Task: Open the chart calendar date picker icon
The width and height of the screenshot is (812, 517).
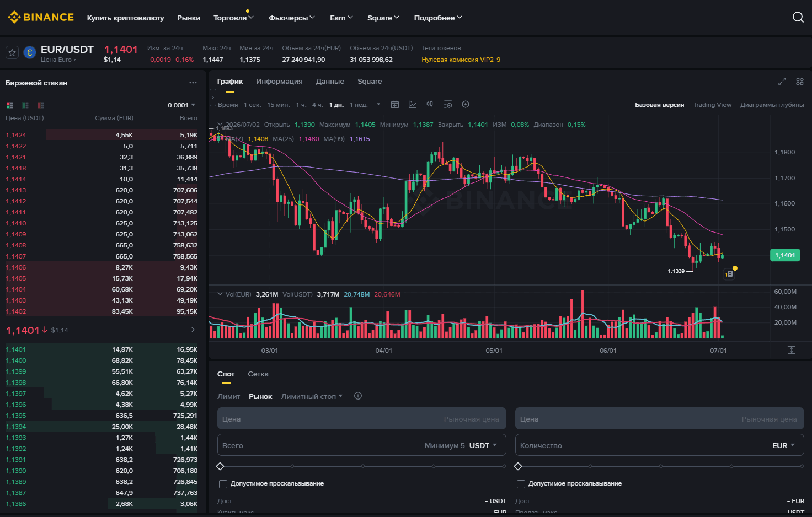Action: coord(395,104)
